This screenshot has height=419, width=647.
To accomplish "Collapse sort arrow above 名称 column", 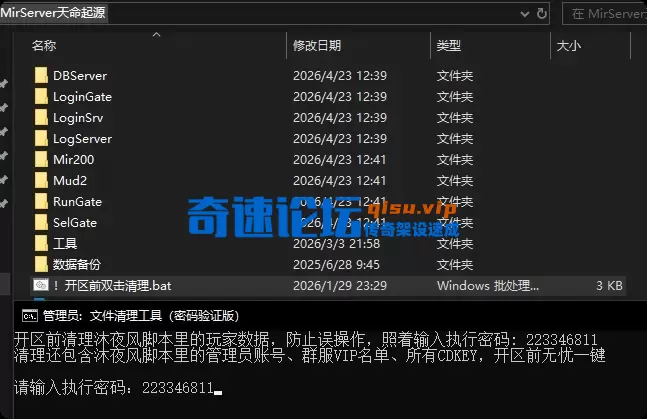I will [156, 35].
